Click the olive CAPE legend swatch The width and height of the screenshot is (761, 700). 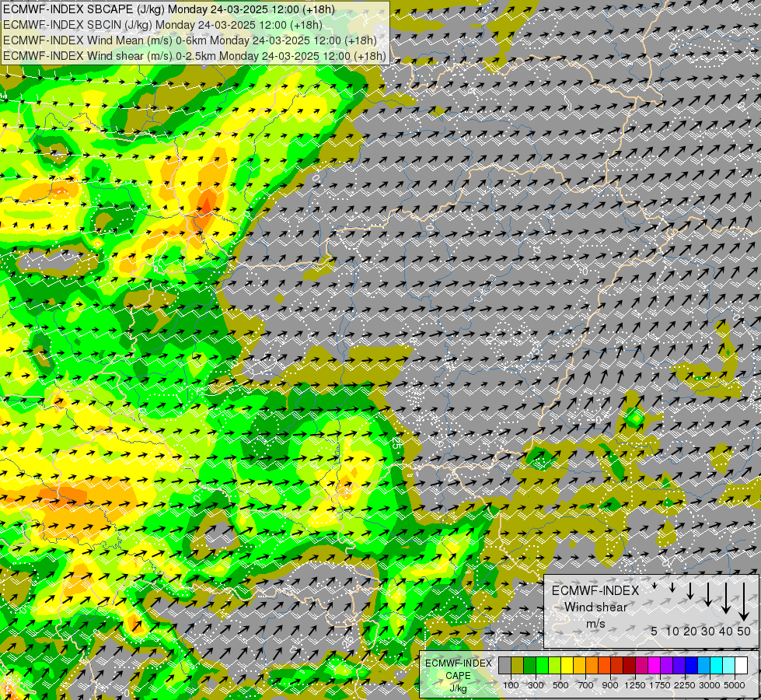tap(518, 665)
